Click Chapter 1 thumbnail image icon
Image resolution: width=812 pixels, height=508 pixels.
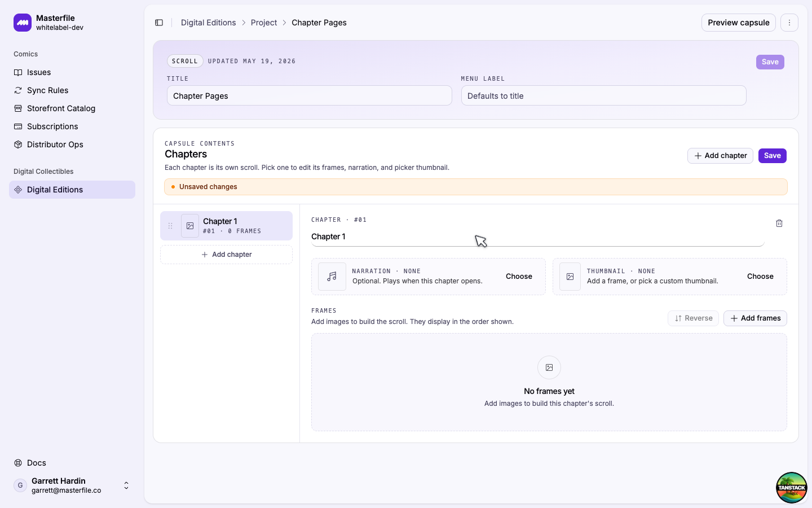[190, 226]
